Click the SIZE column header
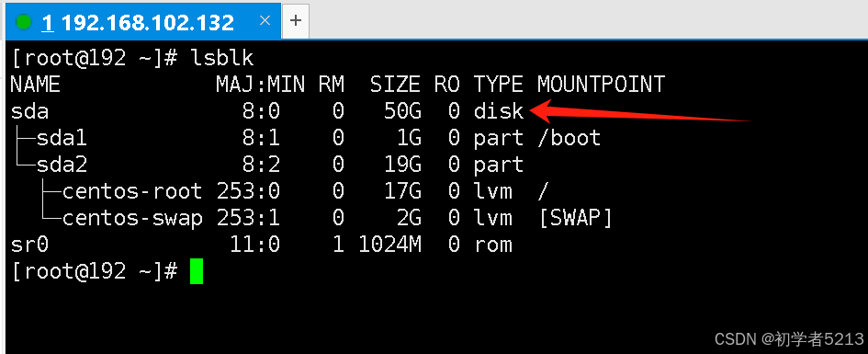 pyautogui.click(x=395, y=85)
